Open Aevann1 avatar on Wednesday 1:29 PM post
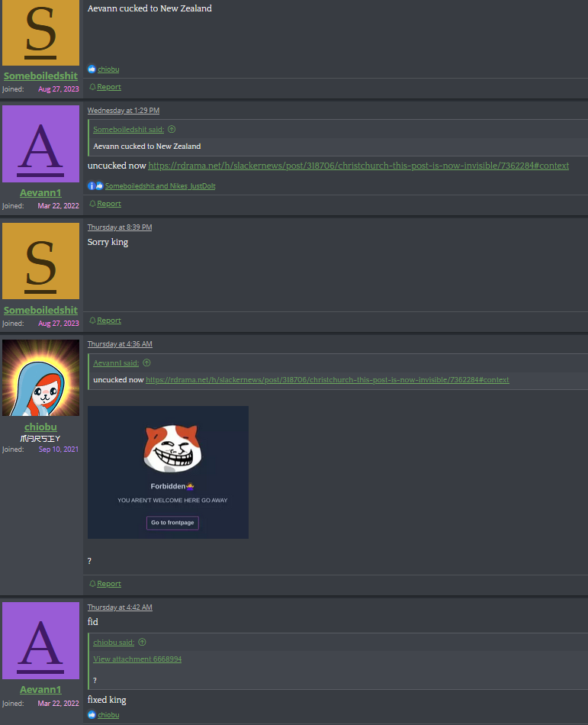This screenshot has height=725, width=588. tap(40, 143)
